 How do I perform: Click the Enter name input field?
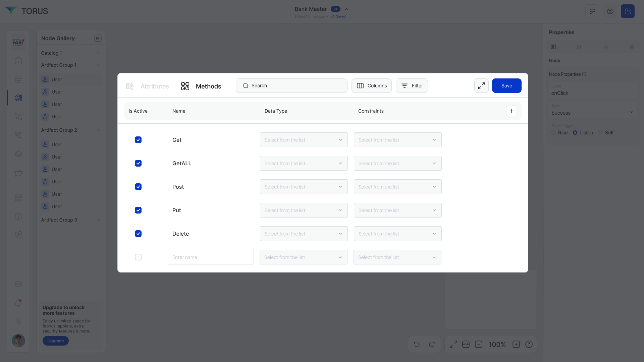[211, 257]
